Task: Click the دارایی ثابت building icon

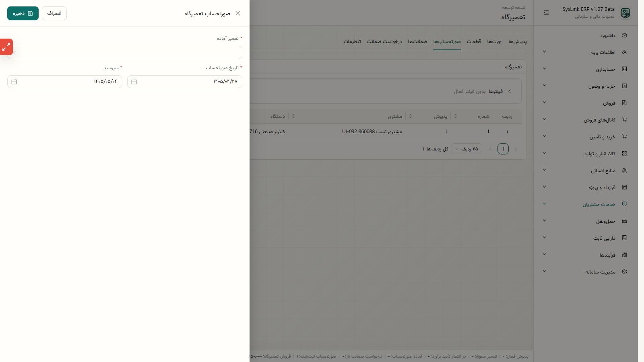Action: 624,238
